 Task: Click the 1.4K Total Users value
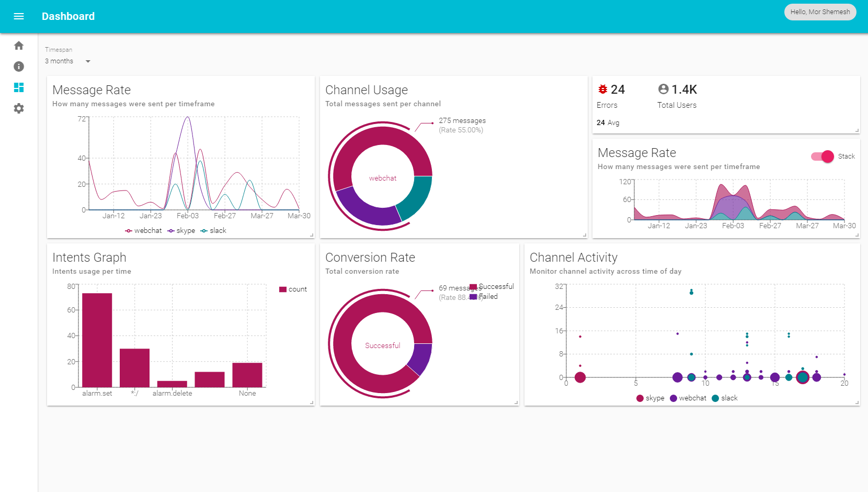684,90
